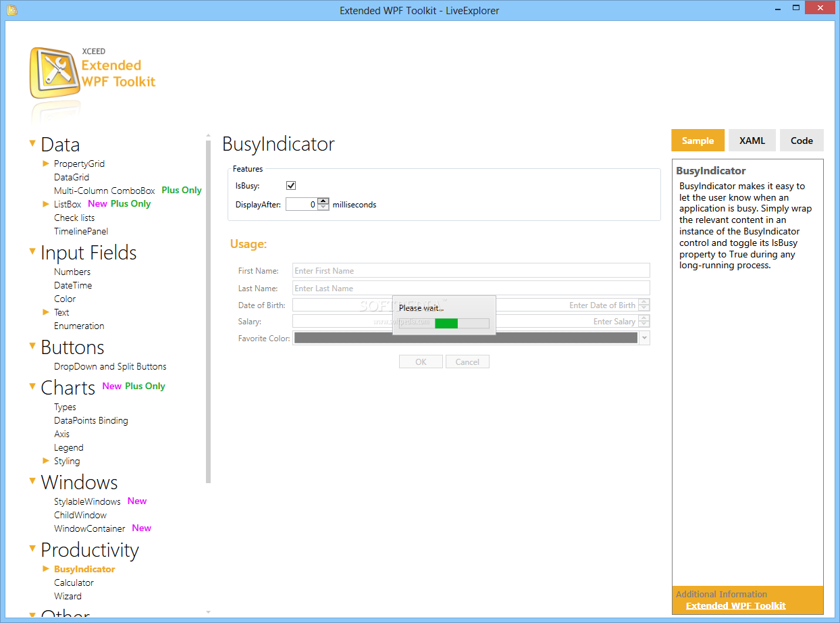Decrease DisplayAfter value with down arrow

pyautogui.click(x=323, y=207)
